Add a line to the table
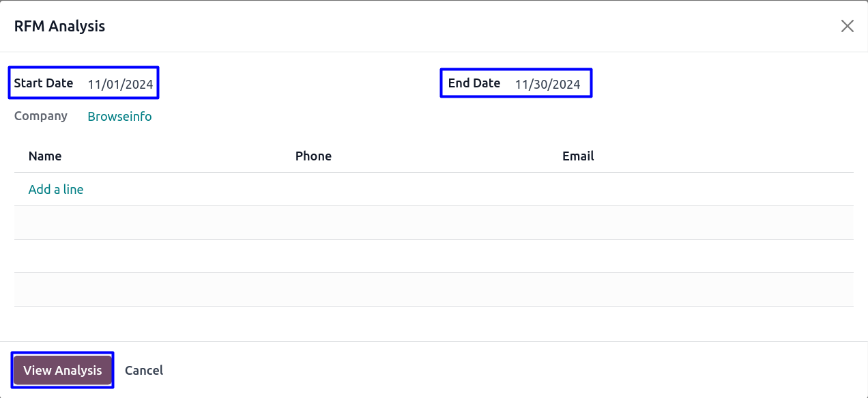 pos(56,190)
